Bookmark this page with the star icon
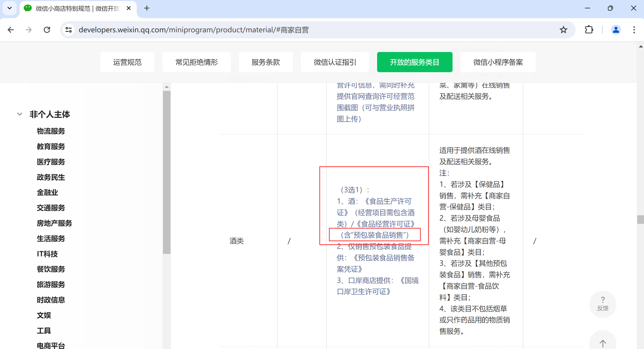 point(563,30)
